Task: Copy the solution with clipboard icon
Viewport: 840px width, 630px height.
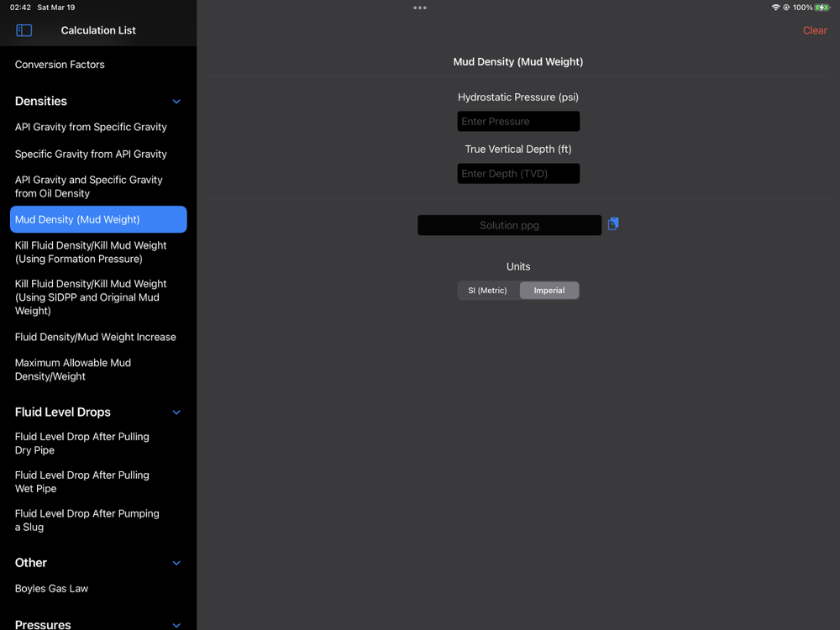Action: 613,224
